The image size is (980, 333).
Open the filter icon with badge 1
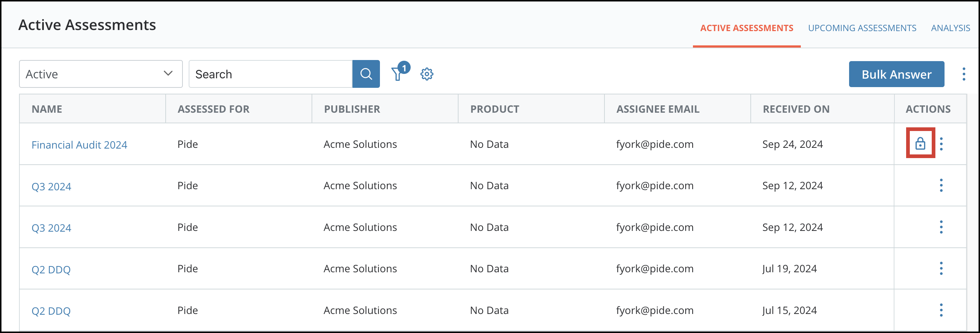pos(397,74)
